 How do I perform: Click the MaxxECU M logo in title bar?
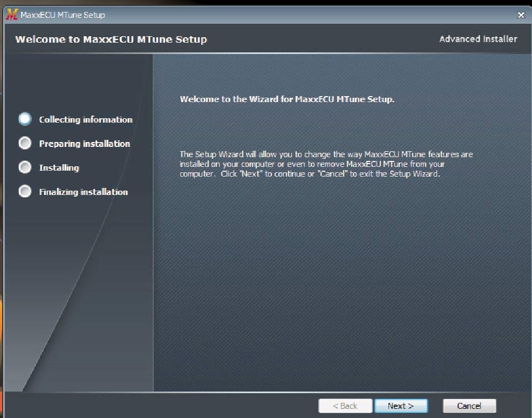click(12, 15)
